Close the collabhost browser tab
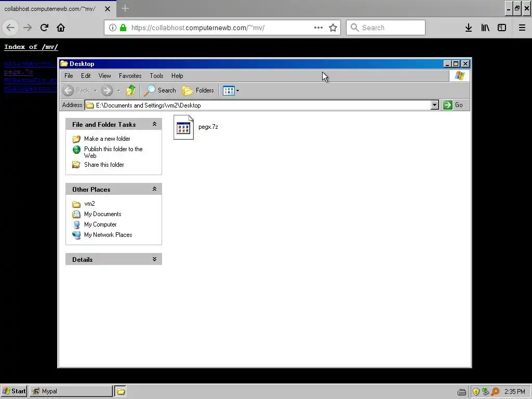Viewport: 532px width, 399px height. pyautogui.click(x=108, y=9)
